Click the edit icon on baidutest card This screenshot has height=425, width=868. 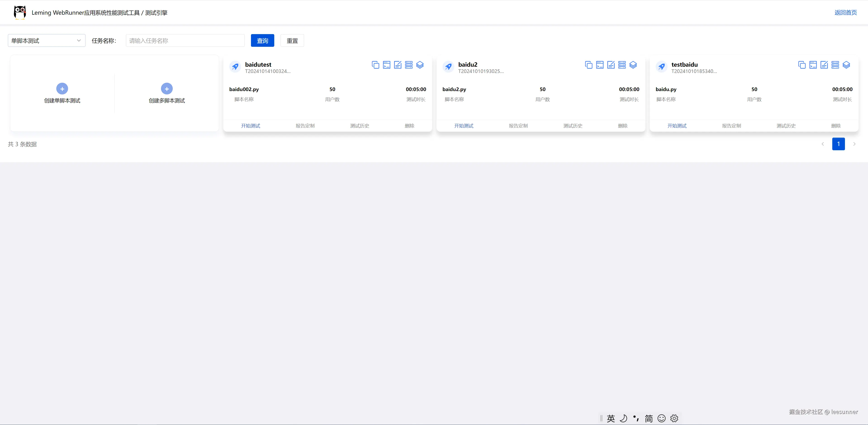click(x=398, y=65)
